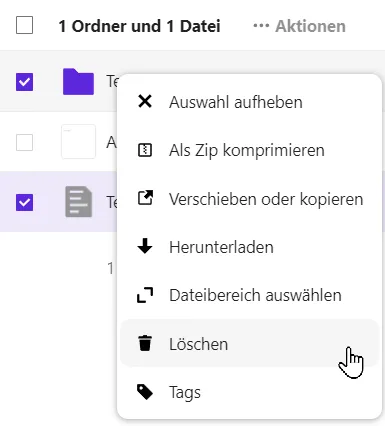Select Als Zip komprimieren

pos(249,150)
